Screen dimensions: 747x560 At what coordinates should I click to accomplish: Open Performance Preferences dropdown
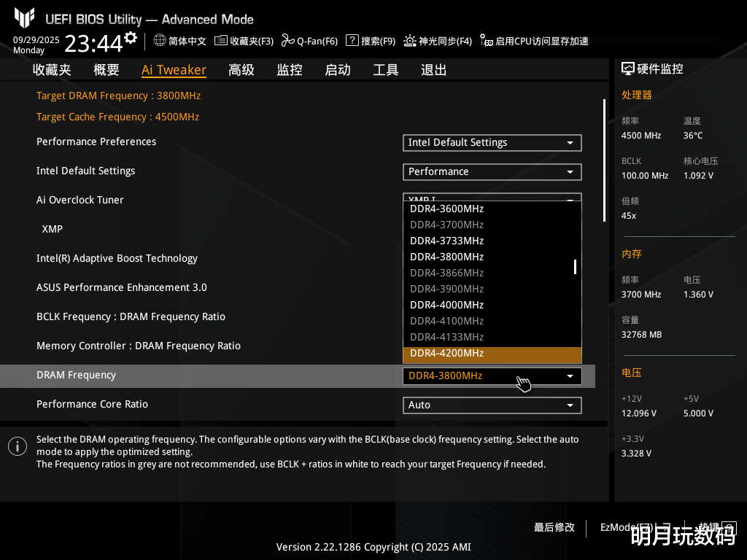492,143
